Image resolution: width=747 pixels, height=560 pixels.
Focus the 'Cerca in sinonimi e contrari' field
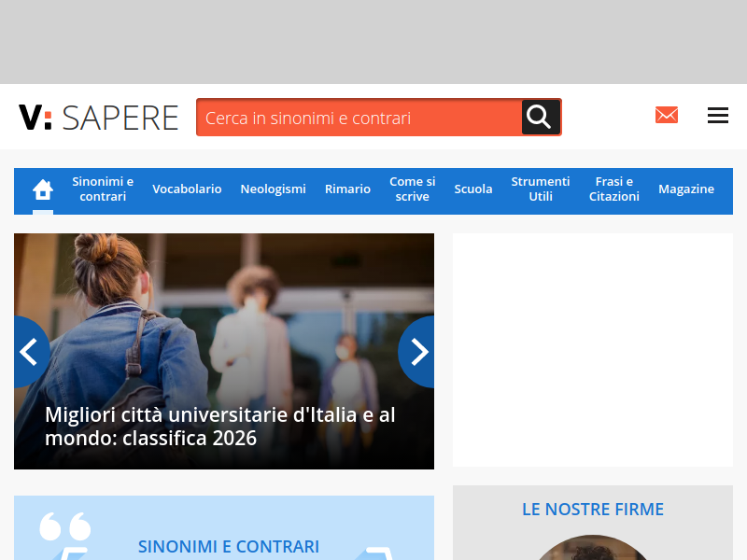(x=359, y=118)
